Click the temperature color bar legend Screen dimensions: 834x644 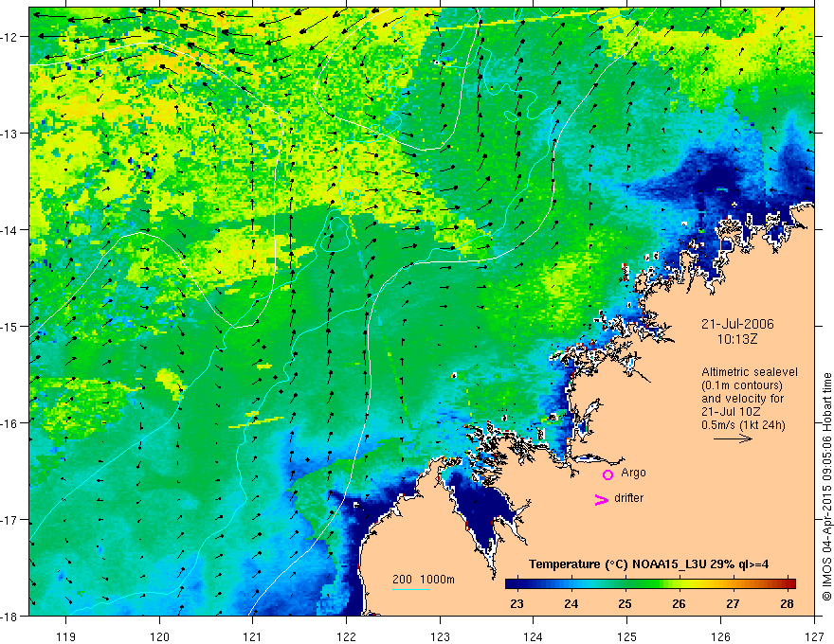point(650,583)
